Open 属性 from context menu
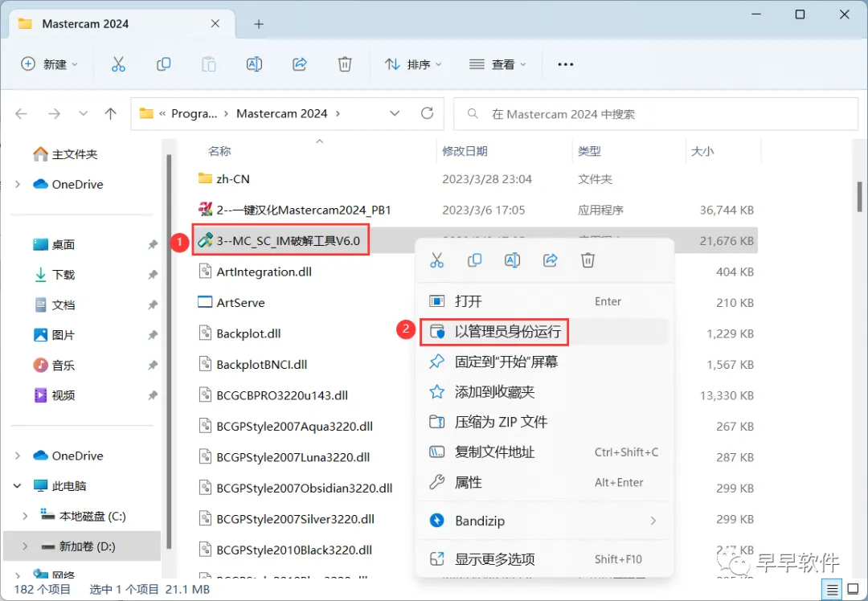 coord(544,483)
